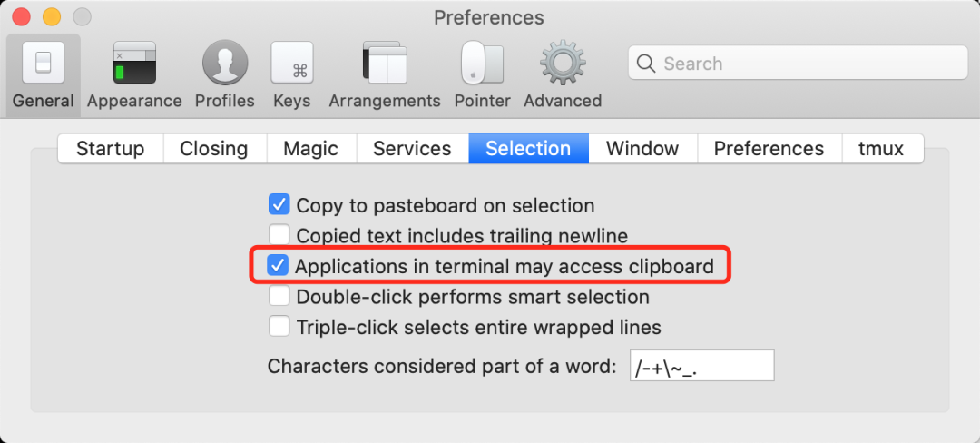Screen dimensions: 980x443
Task: Edit the word characters text field
Action: [x=701, y=366]
